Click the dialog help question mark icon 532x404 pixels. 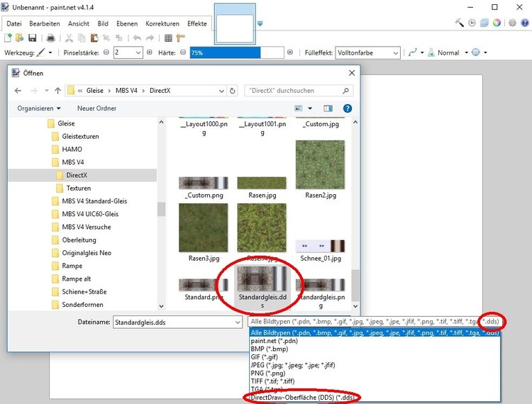pos(348,108)
